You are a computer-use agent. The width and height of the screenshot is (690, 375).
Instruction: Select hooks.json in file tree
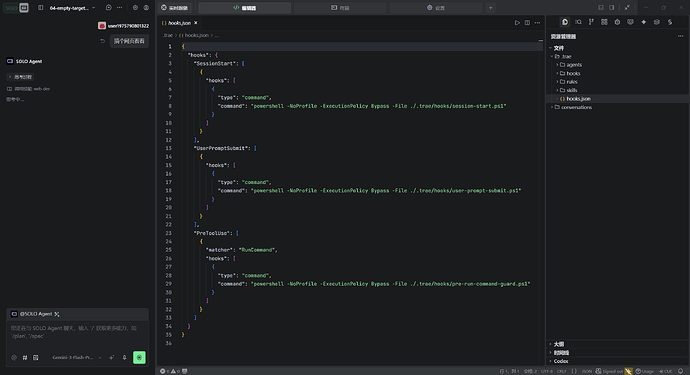(x=618, y=99)
